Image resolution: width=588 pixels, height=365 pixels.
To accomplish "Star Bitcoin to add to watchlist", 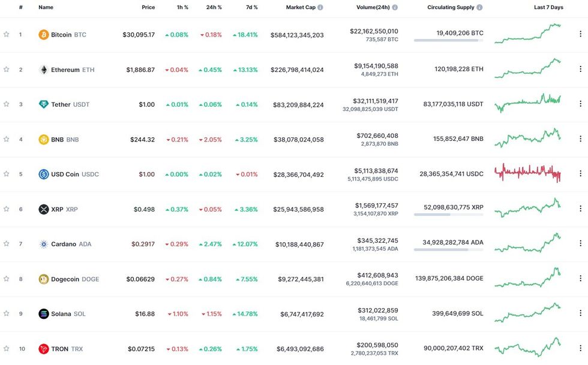I will tap(7, 35).
